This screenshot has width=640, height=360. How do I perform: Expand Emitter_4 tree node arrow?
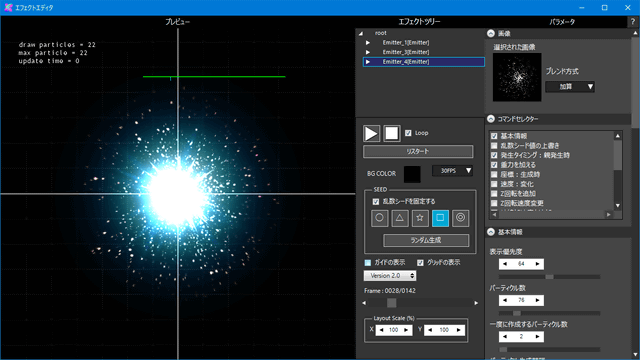[x=368, y=62]
